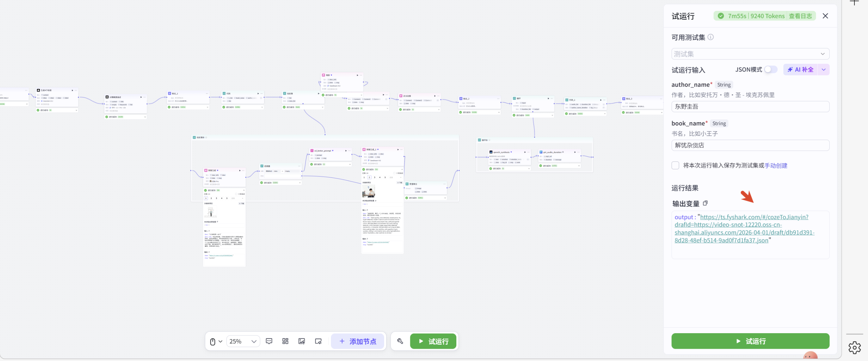The width and height of the screenshot is (868, 361).
Task: Open the comment tool in bottom toolbar
Action: [x=269, y=341]
